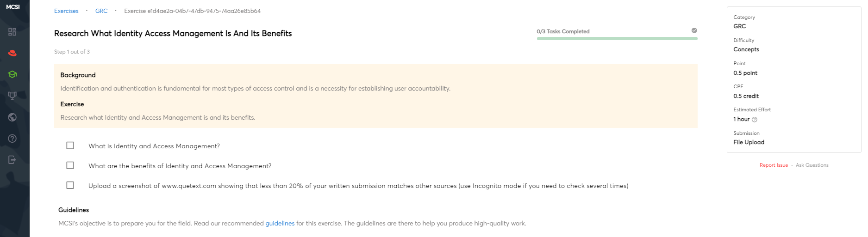Check 'What is Identity and Access Management?' box
868x237 pixels.
click(x=70, y=146)
